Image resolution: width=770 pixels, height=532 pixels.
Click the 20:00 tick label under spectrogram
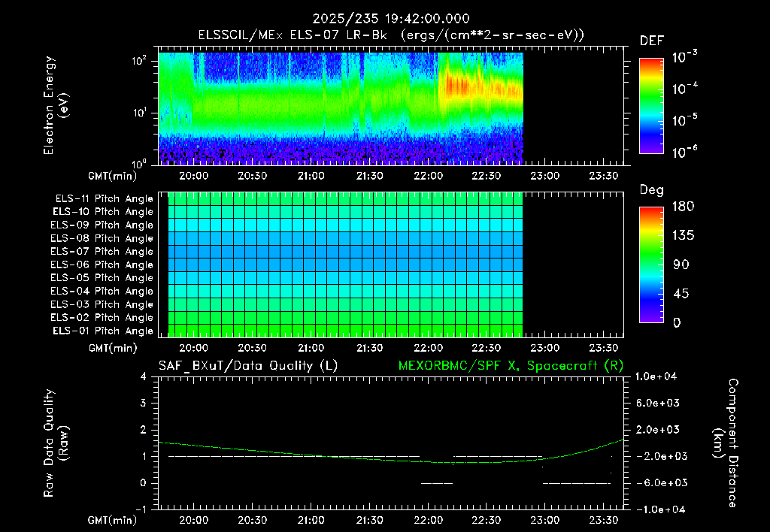(x=193, y=176)
